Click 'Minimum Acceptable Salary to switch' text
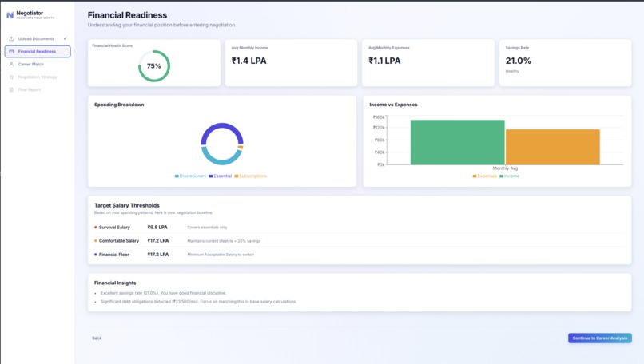 [x=221, y=255]
